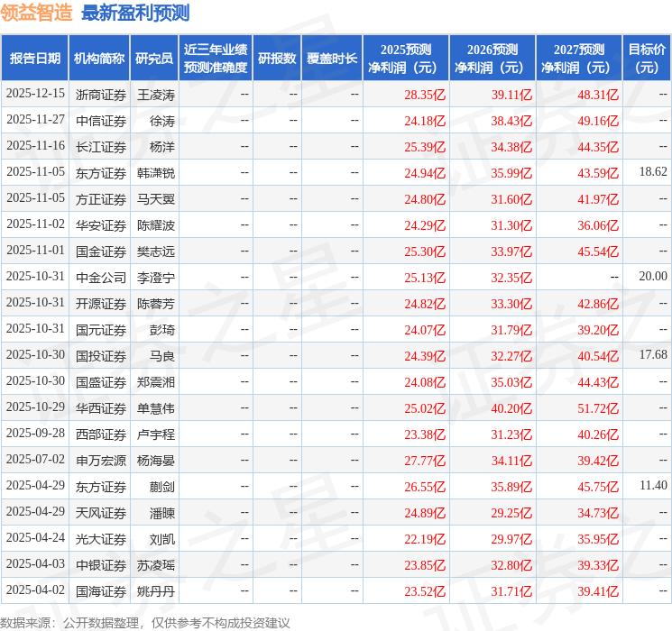The width and height of the screenshot is (672, 631).
Task: Click the 中金公司 institution cell
Action: 101,278
